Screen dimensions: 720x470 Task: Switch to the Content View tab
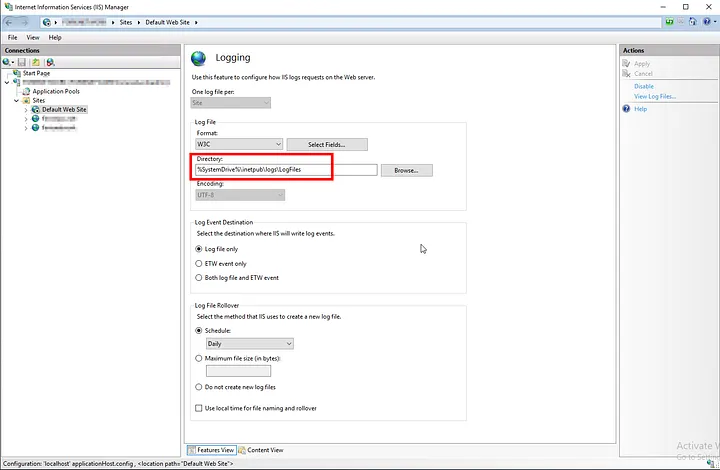262,450
